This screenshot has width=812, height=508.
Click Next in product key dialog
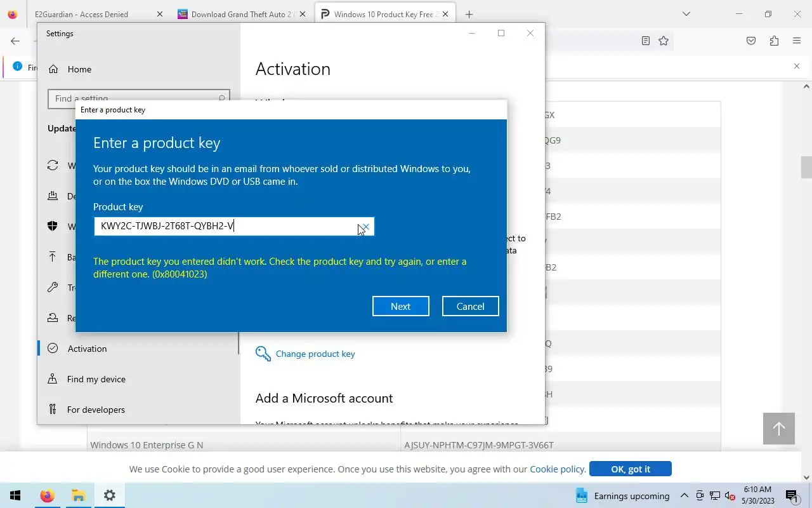pos(400,306)
